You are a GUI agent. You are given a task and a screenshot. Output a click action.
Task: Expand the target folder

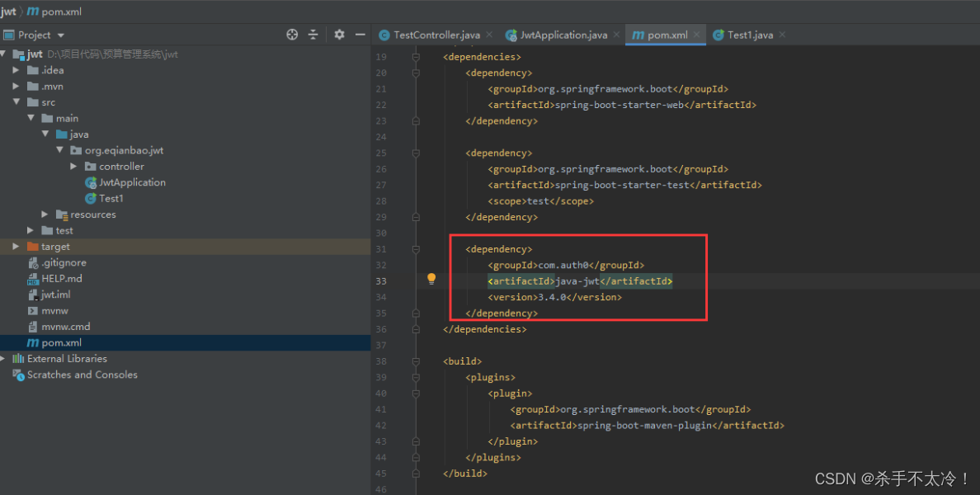click(x=16, y=247)
